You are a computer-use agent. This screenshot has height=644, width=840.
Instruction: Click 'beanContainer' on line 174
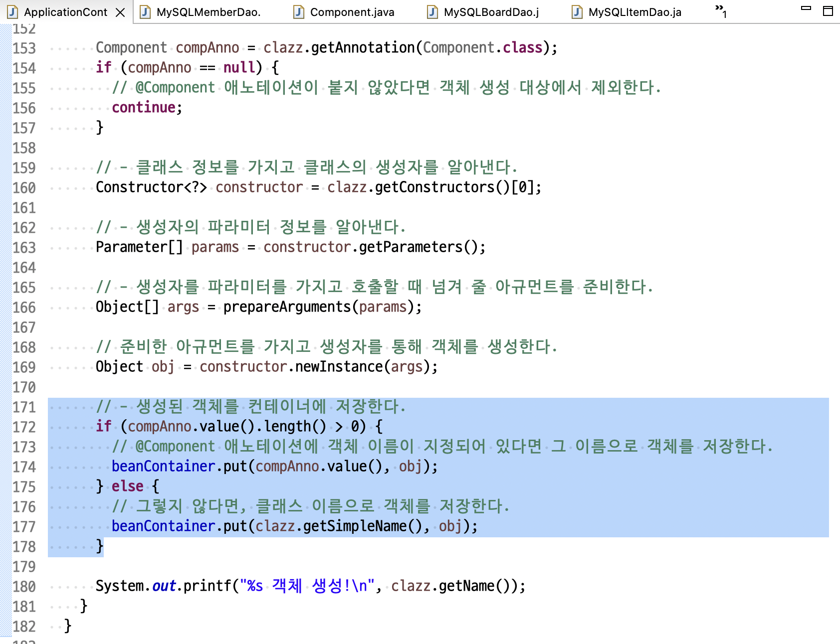[x=164, y=467]
